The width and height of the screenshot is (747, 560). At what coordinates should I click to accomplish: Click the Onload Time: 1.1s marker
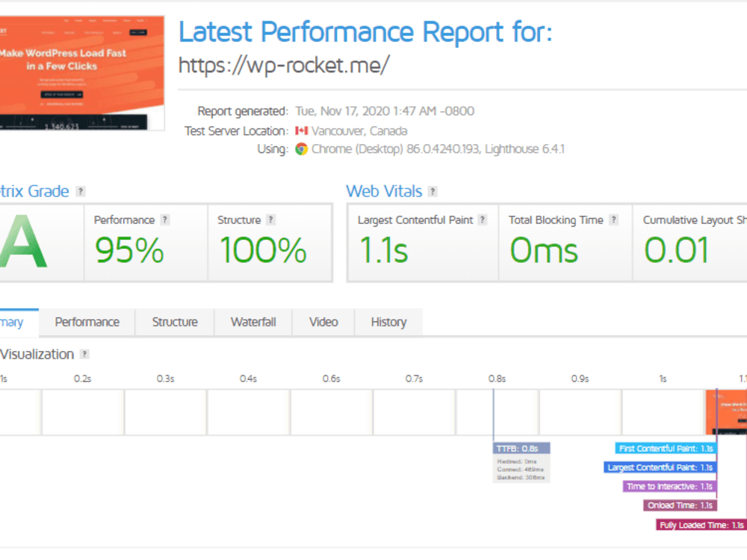coord(680,505)
